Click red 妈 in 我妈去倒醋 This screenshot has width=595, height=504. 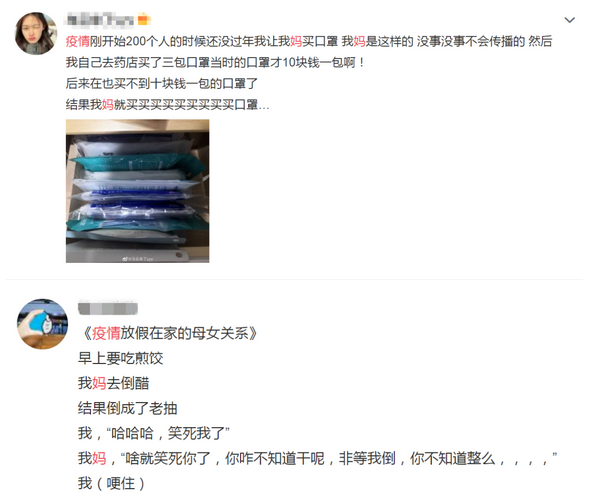coord(99,383)
